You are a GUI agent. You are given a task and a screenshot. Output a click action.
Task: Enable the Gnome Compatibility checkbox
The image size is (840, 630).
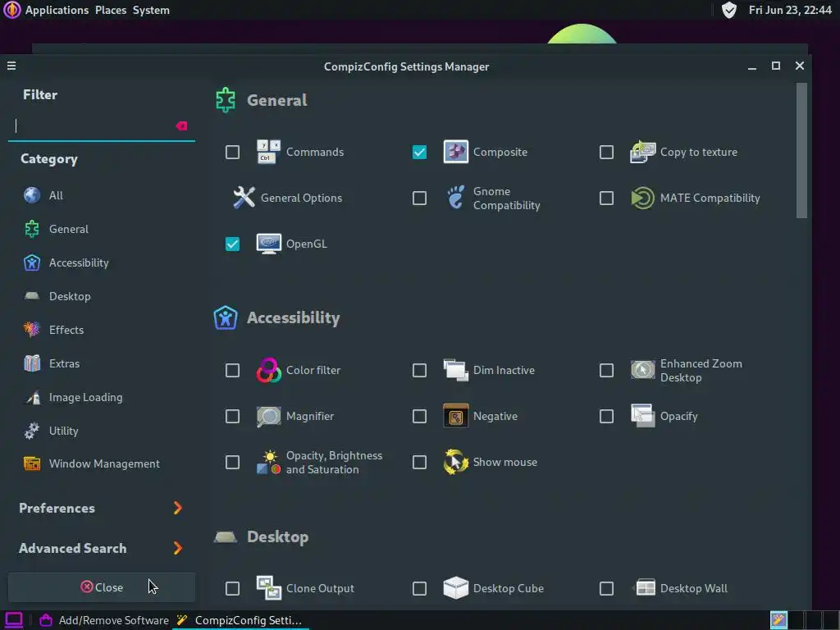tap(419, 199)
